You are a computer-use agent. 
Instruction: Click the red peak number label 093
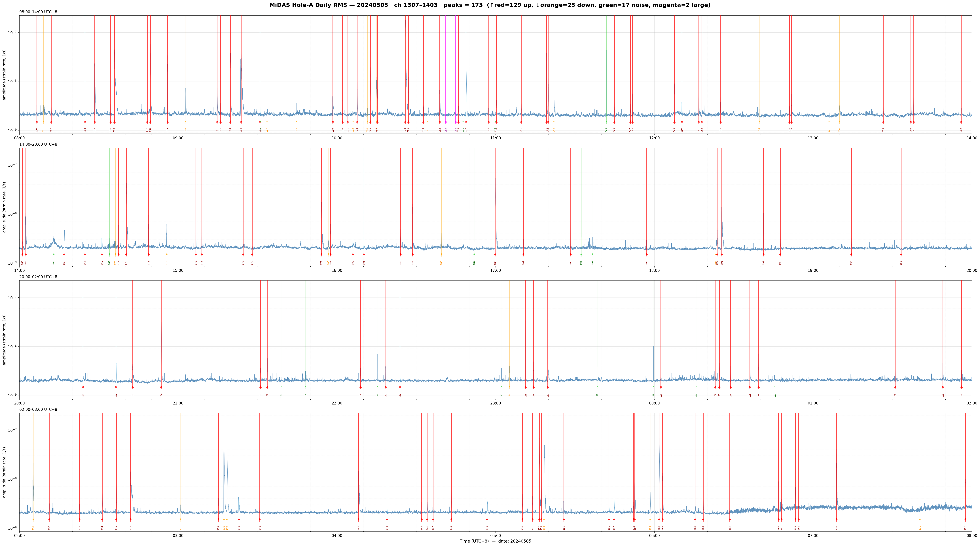click(x=647, y=263)
